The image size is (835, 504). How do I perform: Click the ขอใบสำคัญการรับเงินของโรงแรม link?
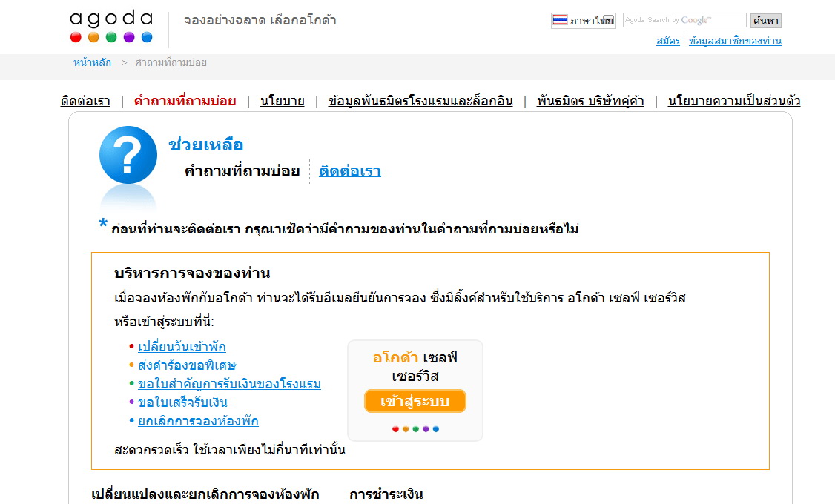point(230,384)
